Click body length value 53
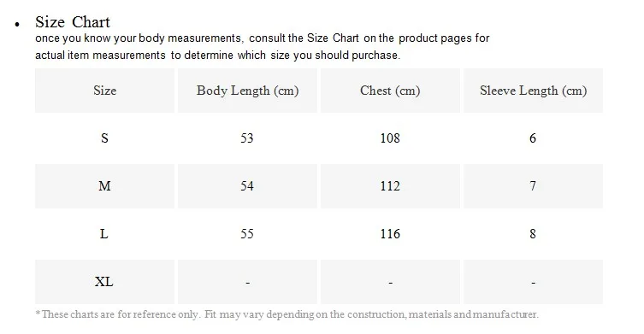644x334 pixels. click(247, 138)
